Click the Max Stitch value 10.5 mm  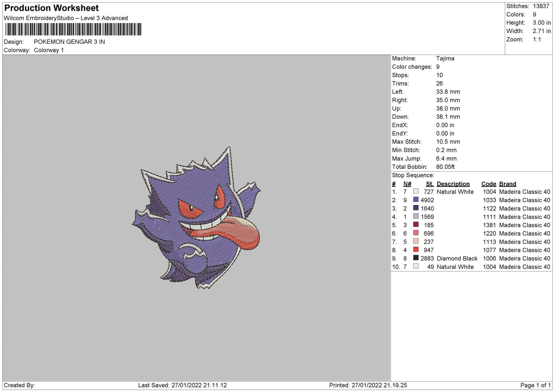[448, 142]
